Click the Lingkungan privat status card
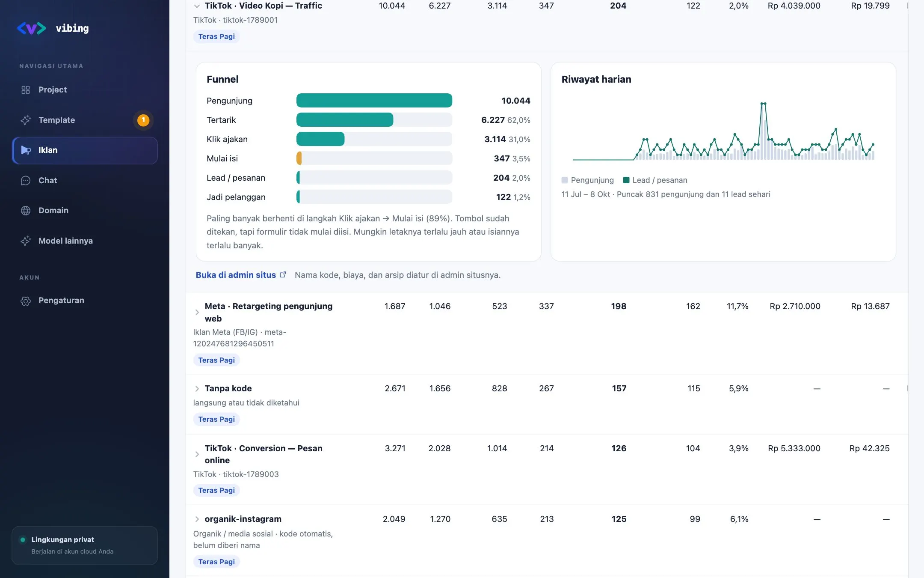 point(85,545)
